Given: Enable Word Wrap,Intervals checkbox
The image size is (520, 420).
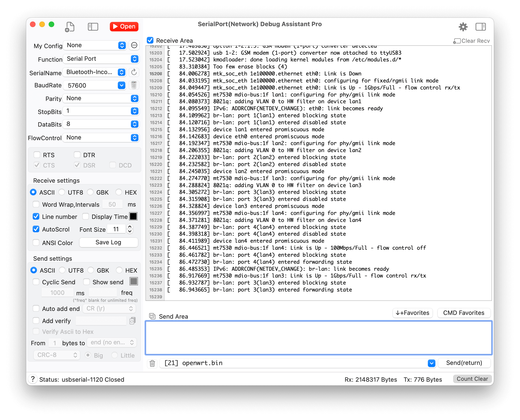Looking at the screenshot, I should [x=36, y=204].
